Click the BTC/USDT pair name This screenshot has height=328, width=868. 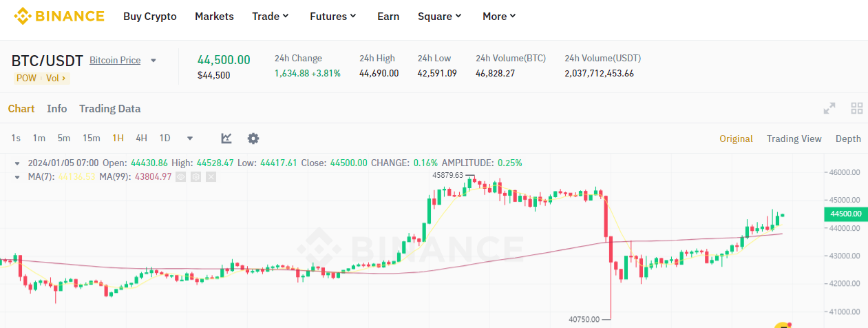(x=47, y=60)
